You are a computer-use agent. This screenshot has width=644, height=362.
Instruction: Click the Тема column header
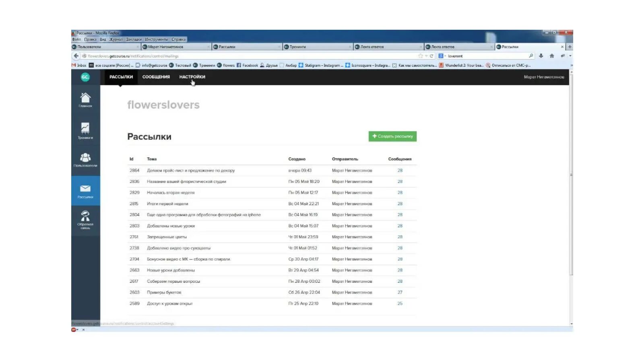(x=152, y=159)
